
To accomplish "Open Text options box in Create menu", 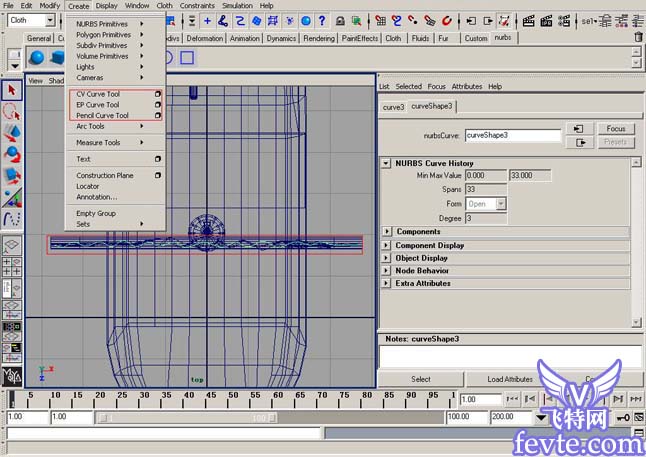I will click(157, 159).
